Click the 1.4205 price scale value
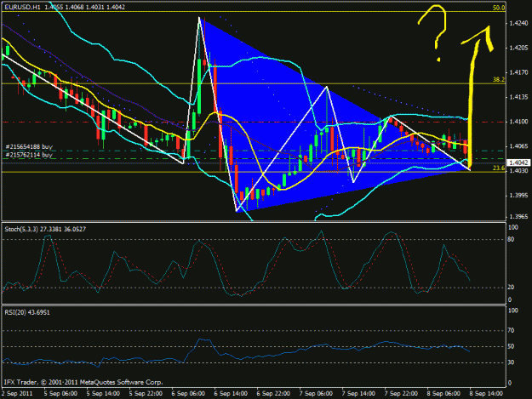Screen dimensions: 532x399 pyautogui.click(x=518, y=48)
